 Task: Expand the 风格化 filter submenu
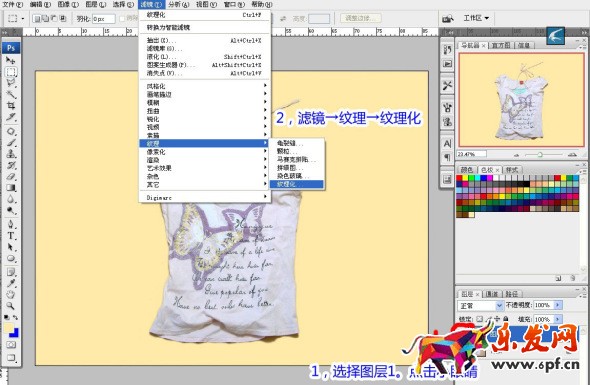click(x=205, y=86)
